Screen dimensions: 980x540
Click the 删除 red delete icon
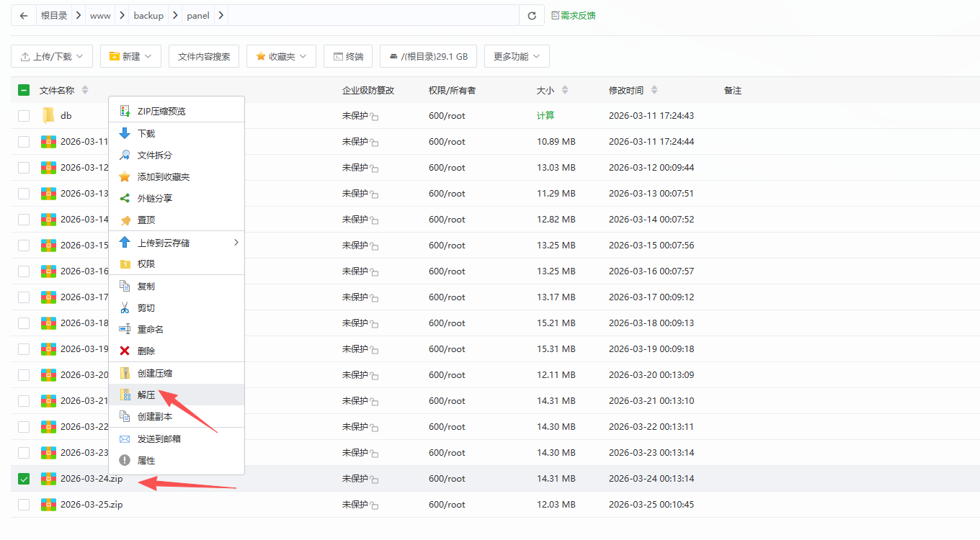point(124,349)
